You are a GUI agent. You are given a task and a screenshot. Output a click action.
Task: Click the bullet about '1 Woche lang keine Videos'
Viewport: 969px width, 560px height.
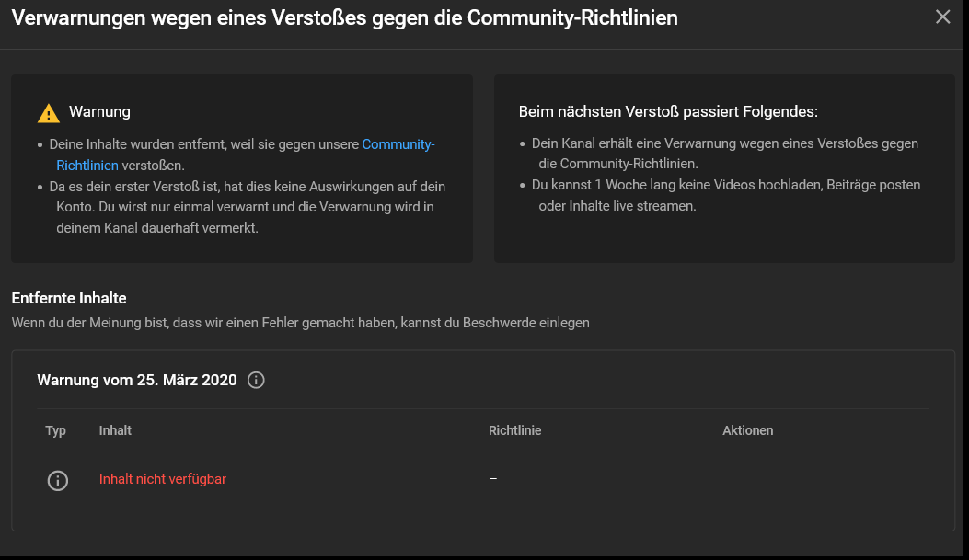coord(725,195)
